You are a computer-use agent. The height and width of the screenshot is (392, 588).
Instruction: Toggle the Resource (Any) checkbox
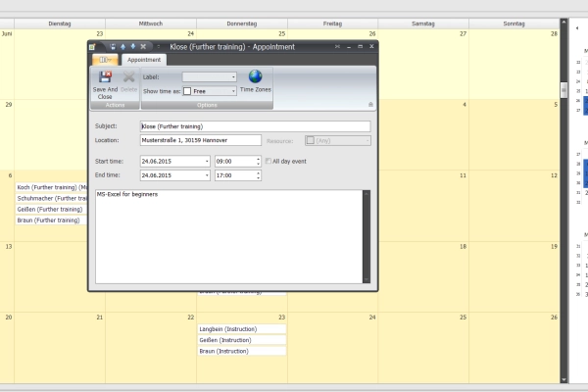coord(311,140)
